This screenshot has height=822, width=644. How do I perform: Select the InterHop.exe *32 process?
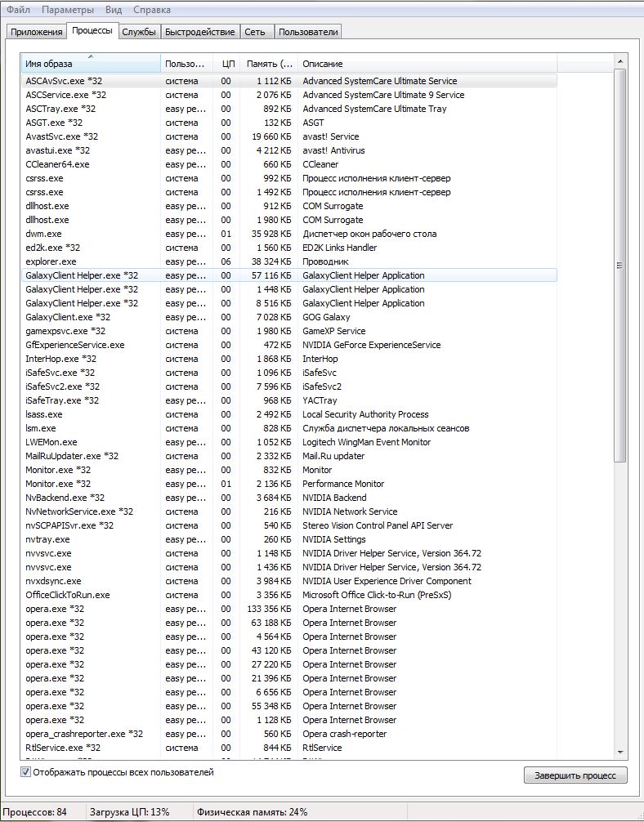(x=289, y=359)
